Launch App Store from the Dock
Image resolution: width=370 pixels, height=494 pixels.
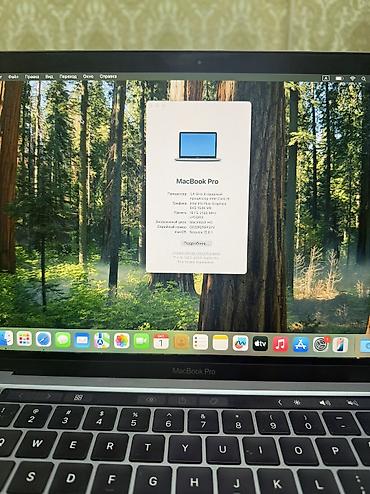[301, 344]
